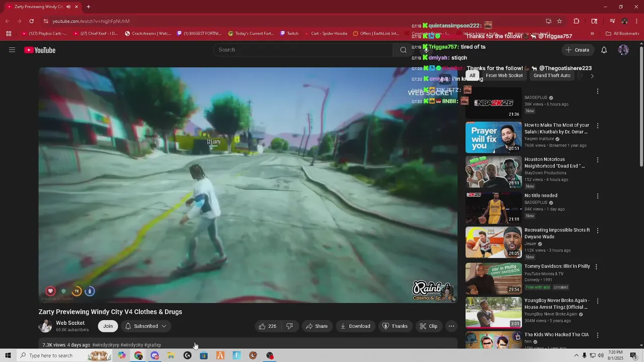Image resolution: width=644 pixels, height=362 pixels.
Task: Click the Download button
Action: point(355,326)
